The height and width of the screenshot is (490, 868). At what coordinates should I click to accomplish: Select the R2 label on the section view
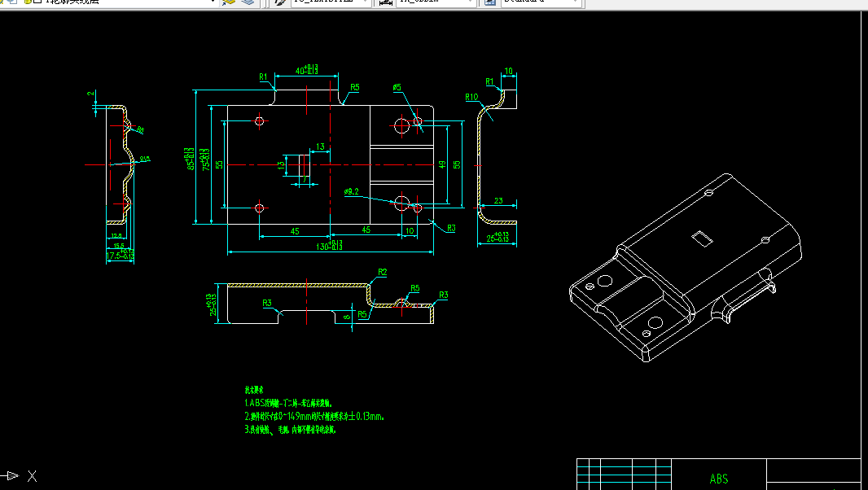pos(383,272)
